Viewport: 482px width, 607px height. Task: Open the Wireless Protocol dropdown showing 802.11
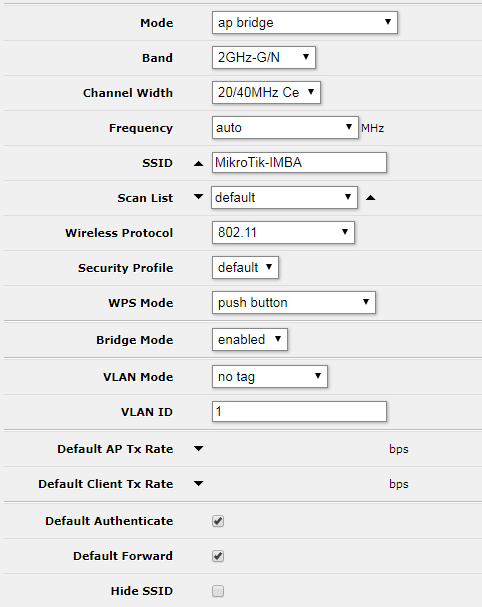283,232
